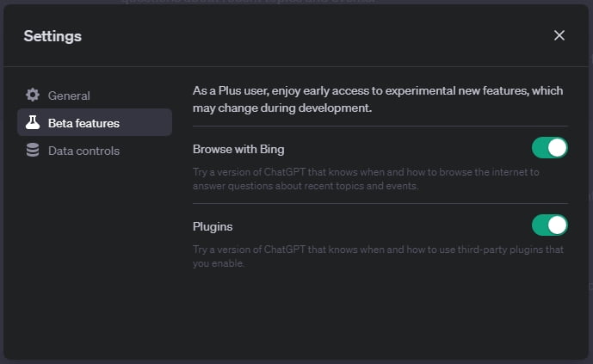Close the Settings dialog with the X
593x364 pixels.
559,35
